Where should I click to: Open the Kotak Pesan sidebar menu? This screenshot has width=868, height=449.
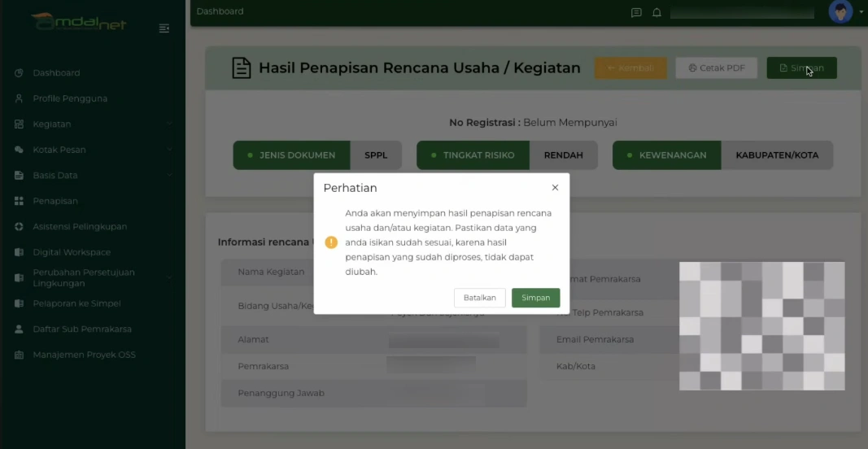(x=59, y=150)
